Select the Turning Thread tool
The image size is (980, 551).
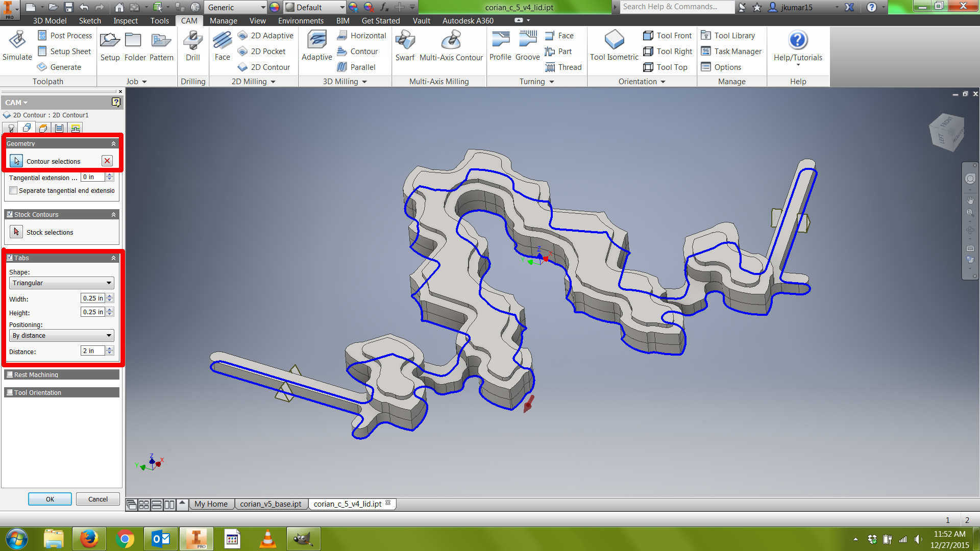click(563, 67)
